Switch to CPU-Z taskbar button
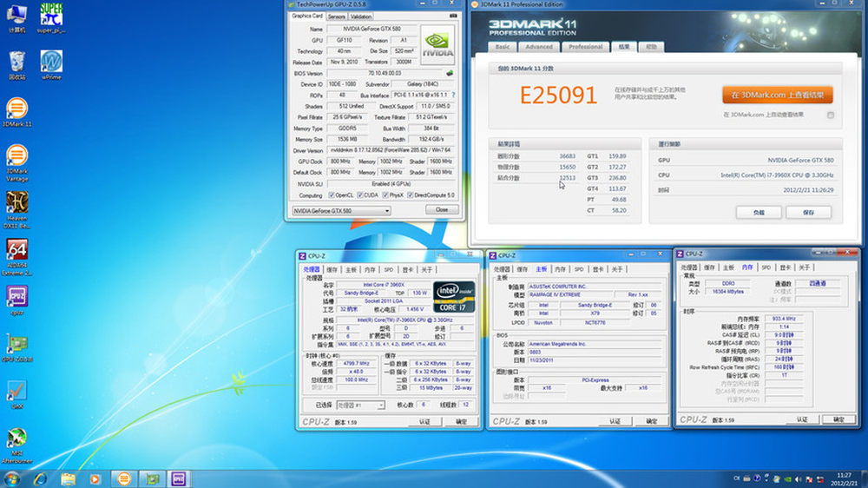The image size is (868, 488). pyautogui.click(x=178, y=478)
